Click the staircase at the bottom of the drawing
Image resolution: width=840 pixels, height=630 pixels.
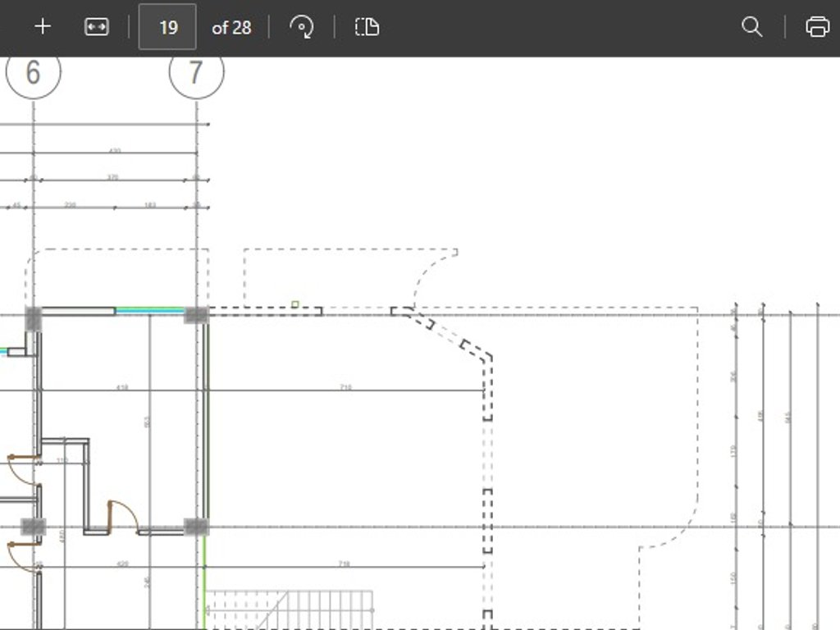(287, 609)
